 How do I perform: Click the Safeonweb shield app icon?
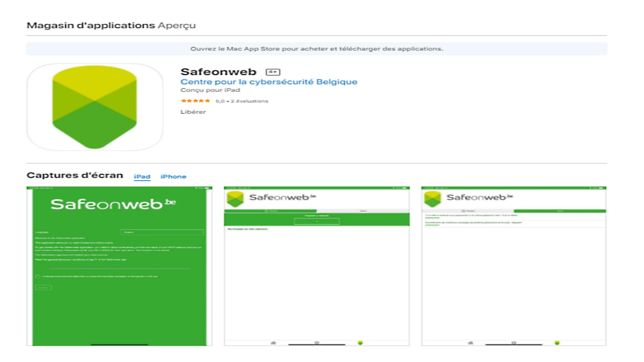pos(95,107)
